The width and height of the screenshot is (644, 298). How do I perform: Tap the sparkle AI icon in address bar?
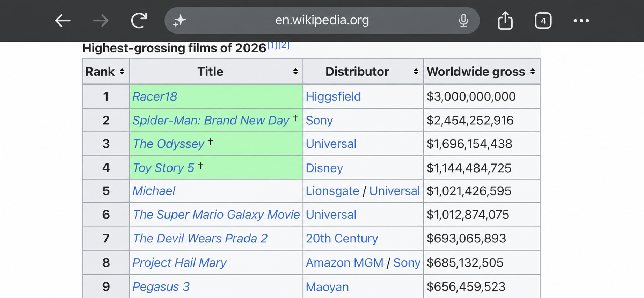[180, 21]
